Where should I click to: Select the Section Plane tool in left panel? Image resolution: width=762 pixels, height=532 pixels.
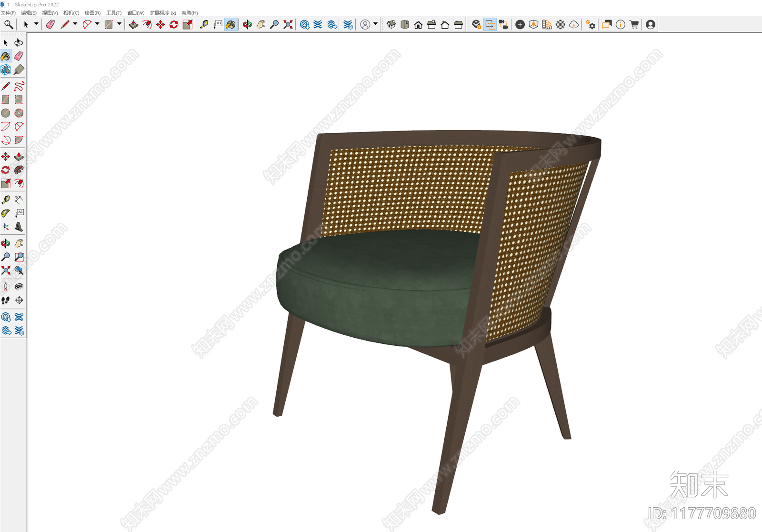(x=19, y=300)
